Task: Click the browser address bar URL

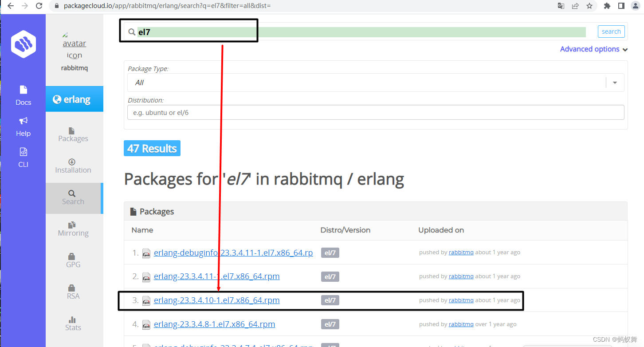Action: pyautogui.click(x=167, y=6)
